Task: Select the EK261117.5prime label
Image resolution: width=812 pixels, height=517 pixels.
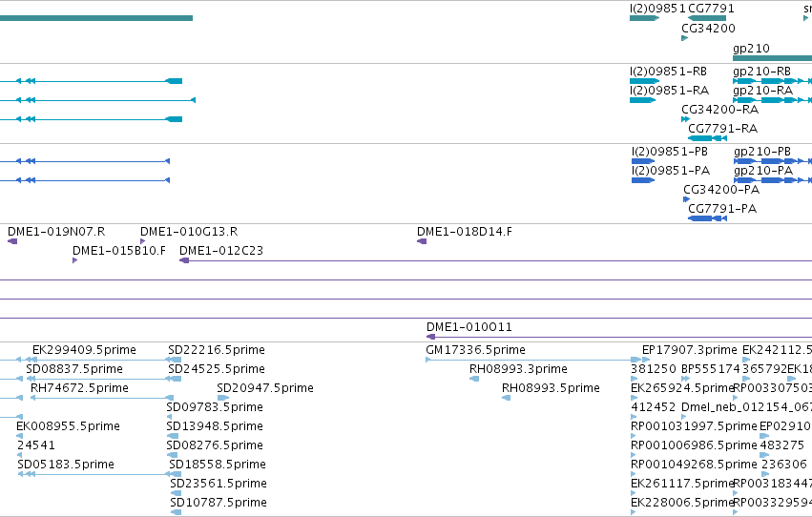Action: 682,484
